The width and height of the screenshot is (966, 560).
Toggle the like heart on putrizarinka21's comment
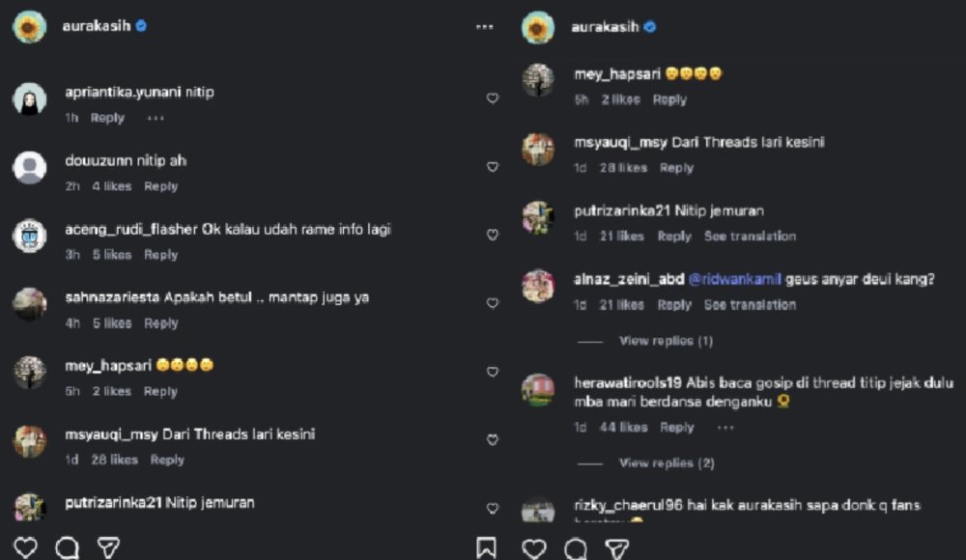pyautogui.click(x=493, y=235)
